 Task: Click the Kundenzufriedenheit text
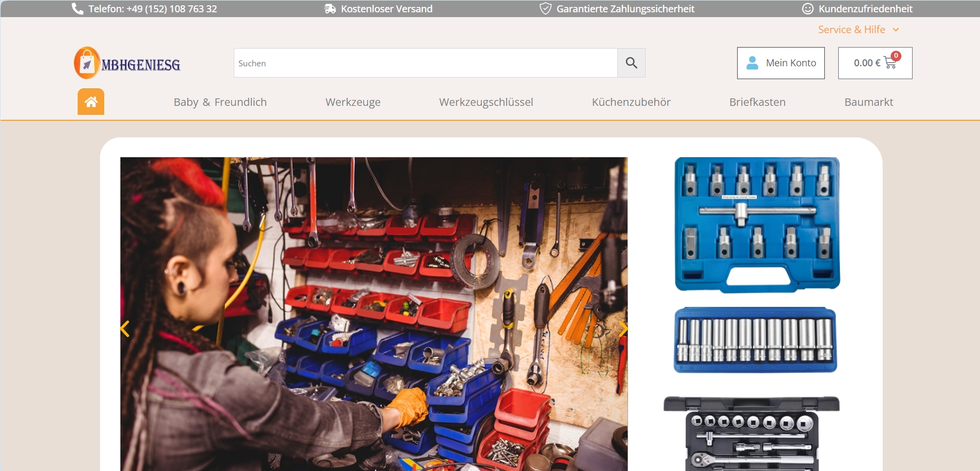pyautogui.click(x=866, y=9)
